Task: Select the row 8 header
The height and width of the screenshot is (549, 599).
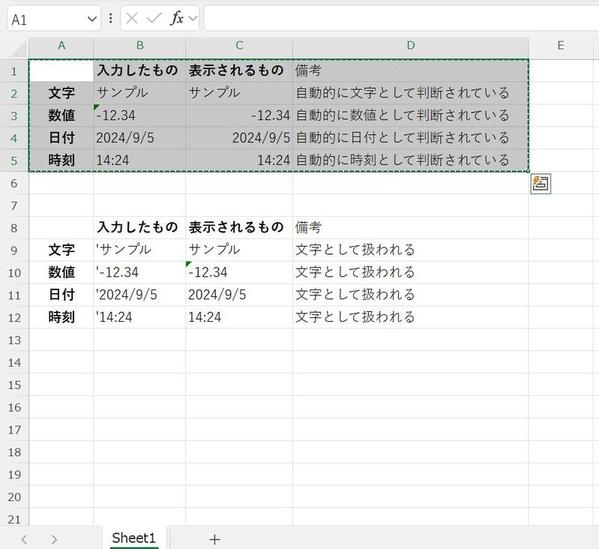Action: pos(14,228)
